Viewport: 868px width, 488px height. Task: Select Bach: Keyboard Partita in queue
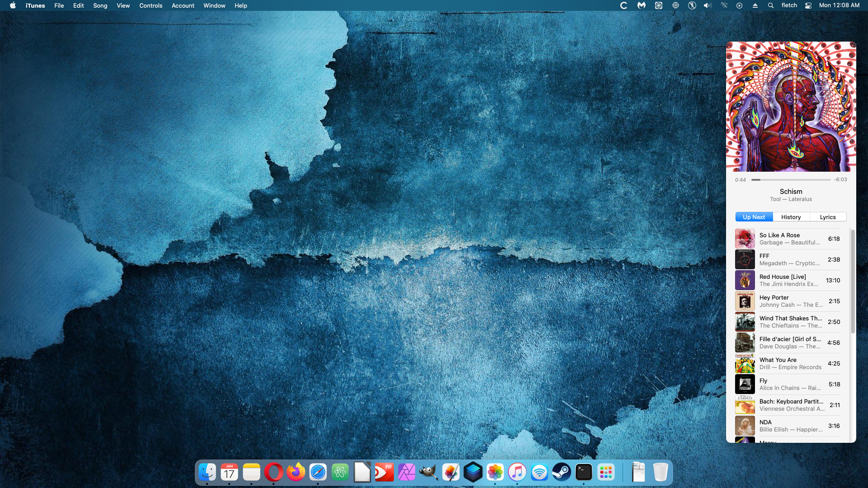(788, 405)
